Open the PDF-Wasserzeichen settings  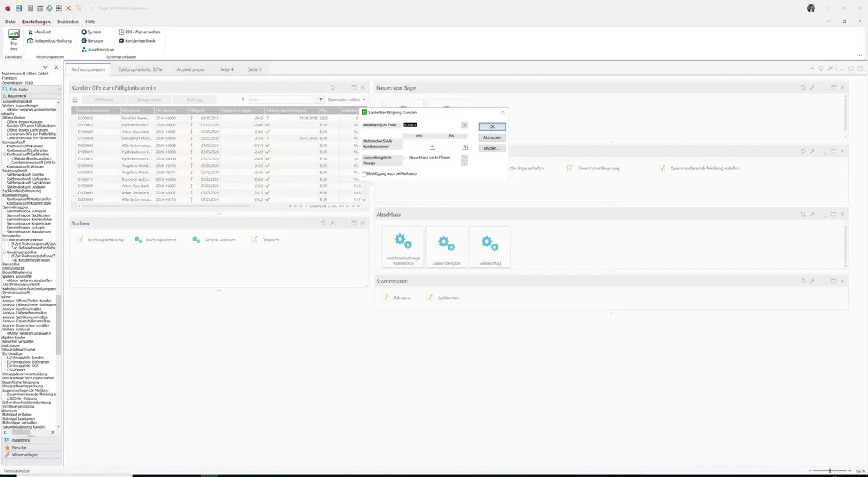[139, 33]
